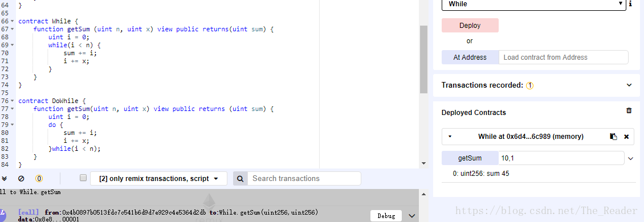Click the contract info icon beside the selector

[630, 4]
